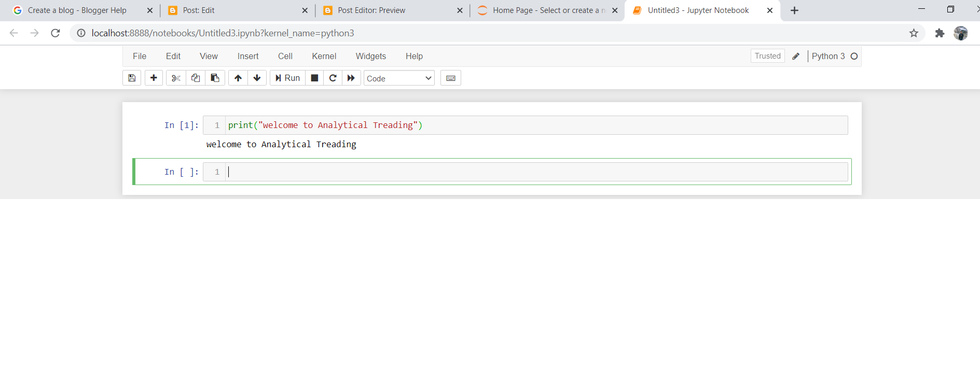Save the notebook with the floppy disk icon
Screen dimensions: 980x381
132,78
